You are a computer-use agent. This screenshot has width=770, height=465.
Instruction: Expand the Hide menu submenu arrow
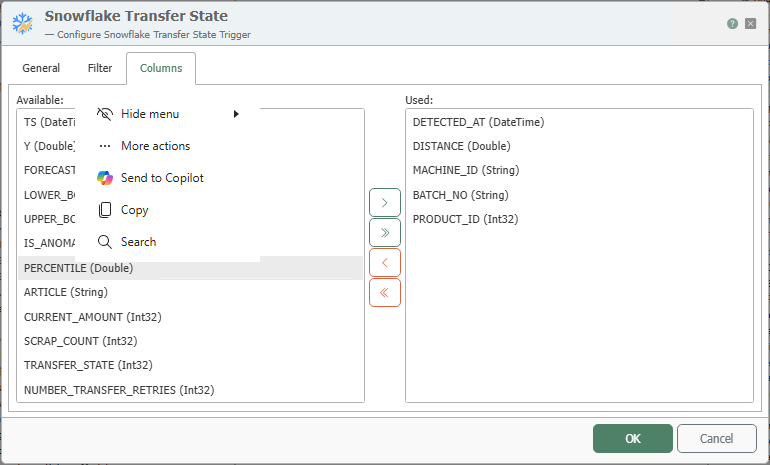point(236,114)
